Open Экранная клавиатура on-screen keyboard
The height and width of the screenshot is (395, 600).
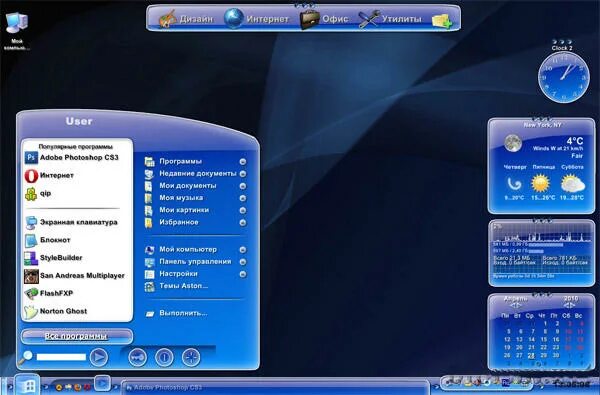point(71,222)
